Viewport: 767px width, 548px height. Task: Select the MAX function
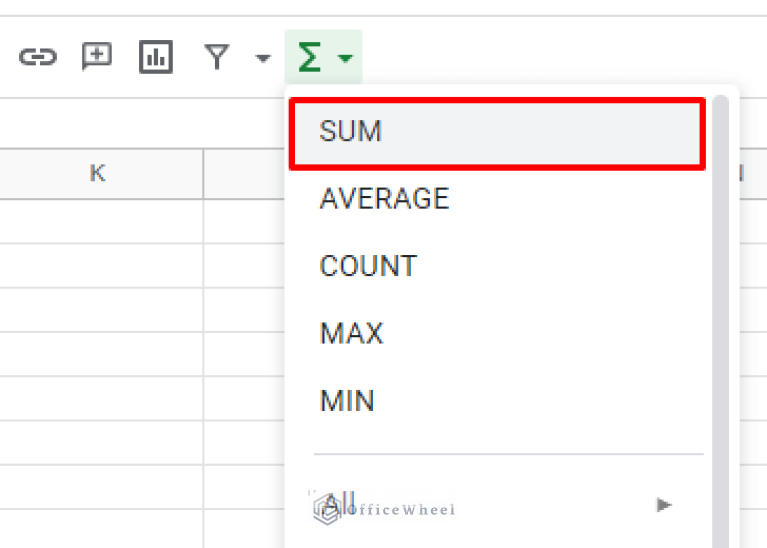point(351,333)
